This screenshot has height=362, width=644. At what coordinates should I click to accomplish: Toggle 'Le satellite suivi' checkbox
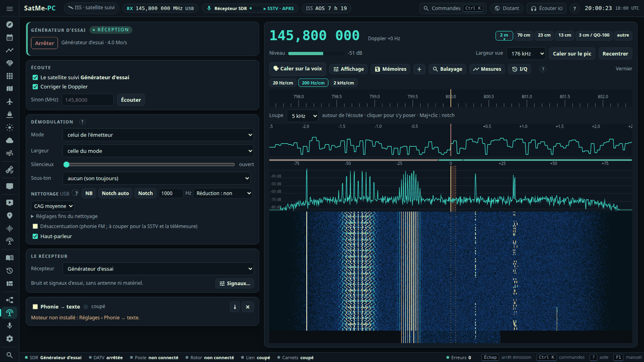[x=35, y=78]
